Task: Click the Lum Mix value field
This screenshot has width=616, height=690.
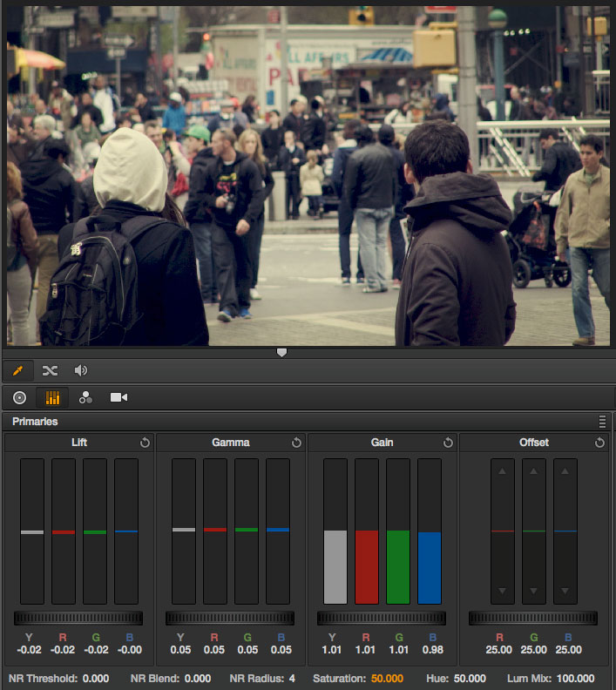Action: click(575, 678)
